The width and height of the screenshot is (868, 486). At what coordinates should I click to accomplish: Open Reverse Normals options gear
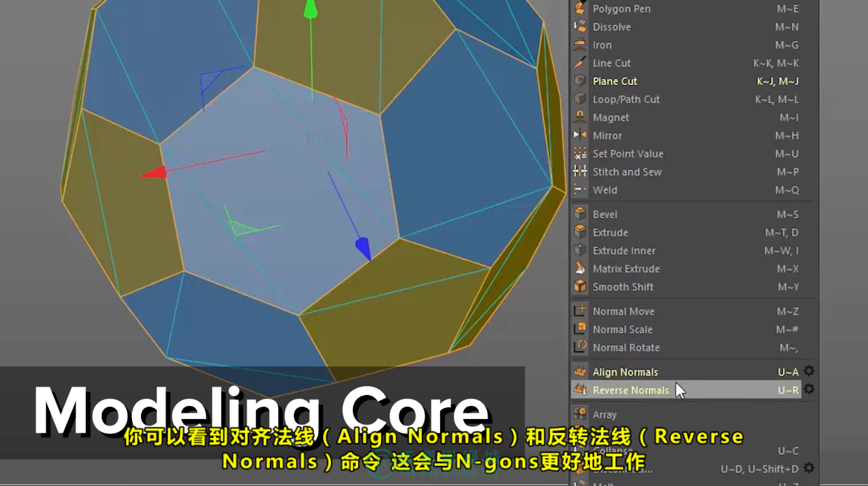click(x=809, y=389)
